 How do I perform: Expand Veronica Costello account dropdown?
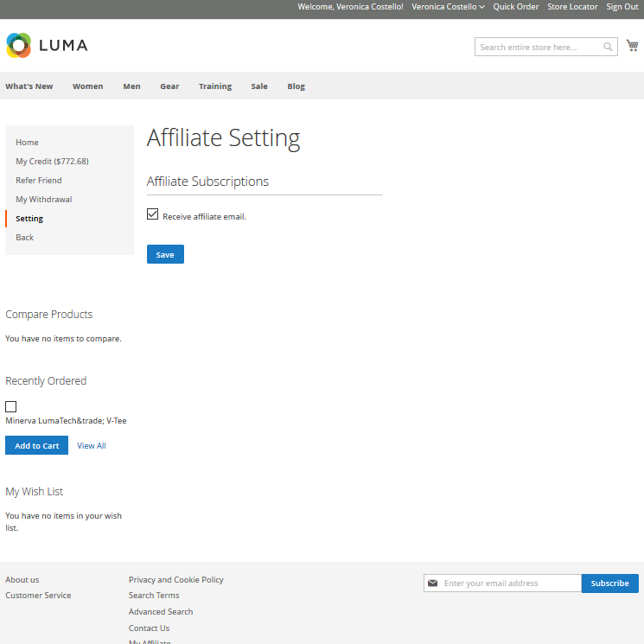click(x=448, y=7)
